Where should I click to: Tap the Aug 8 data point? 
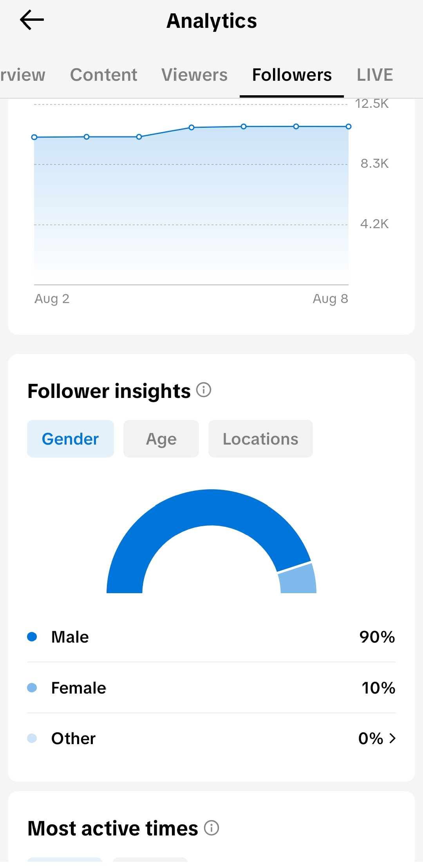pyautogui.click(x=349, y=127)
